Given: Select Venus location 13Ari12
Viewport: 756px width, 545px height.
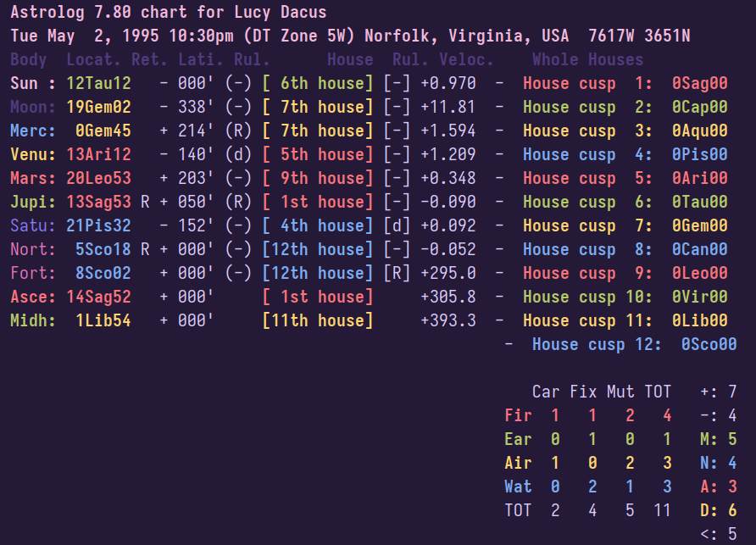Looking at the screenshot, I should 98,155.
